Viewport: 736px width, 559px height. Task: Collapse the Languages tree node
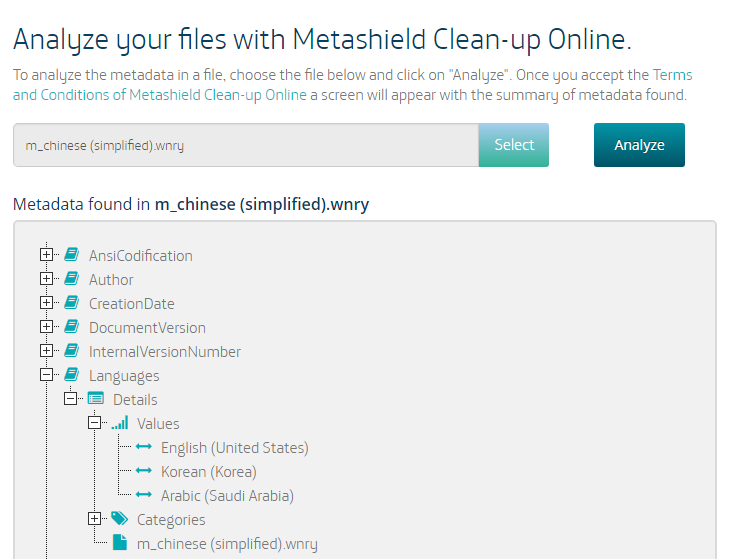click(46, 375)
